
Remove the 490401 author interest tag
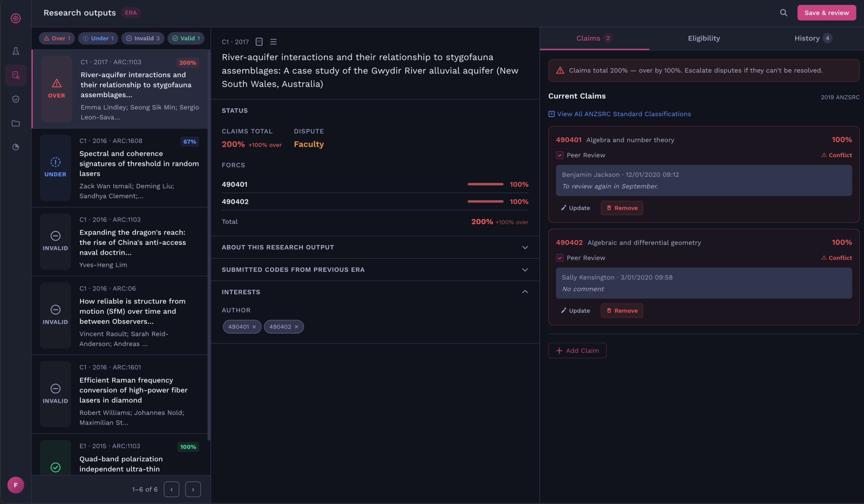point(254,327)
